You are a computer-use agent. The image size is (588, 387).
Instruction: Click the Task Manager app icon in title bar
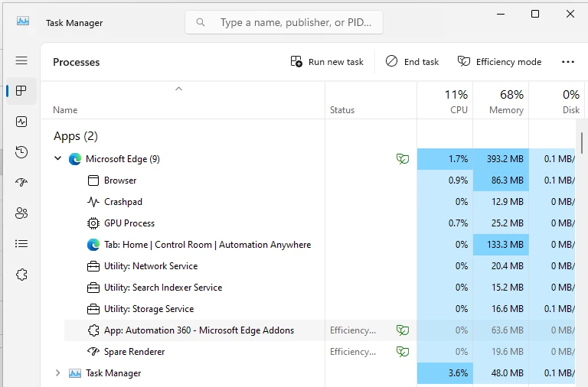coord(23,21)
